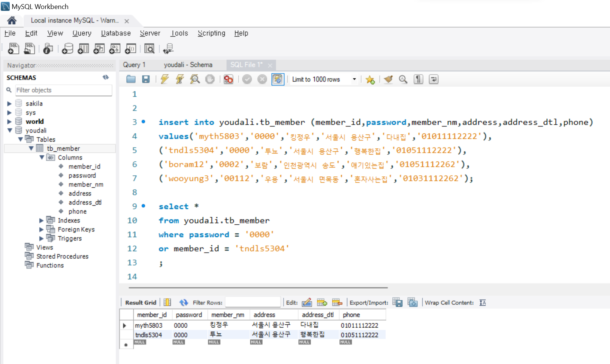Image resolution: width=610 pixels, height=364 pixels.
Task: Show the find panel with magnifier icon
Action: (x=403, y=79)
